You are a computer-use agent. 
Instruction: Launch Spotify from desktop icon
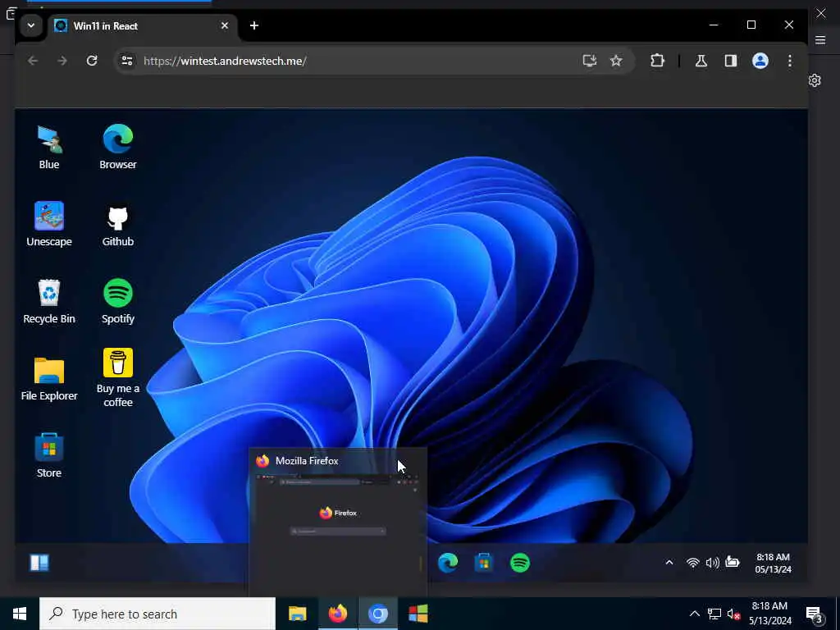pyautogui.click(x=118, y=302)
